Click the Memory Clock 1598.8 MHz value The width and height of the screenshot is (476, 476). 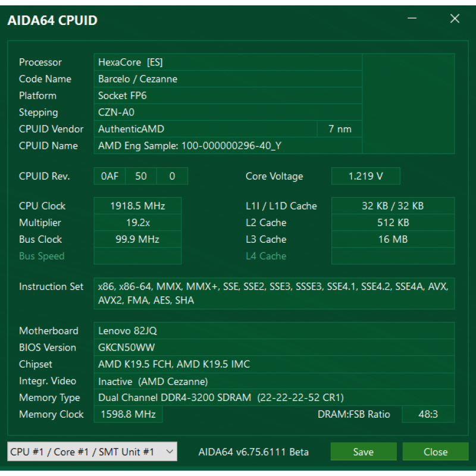point(128,414)
